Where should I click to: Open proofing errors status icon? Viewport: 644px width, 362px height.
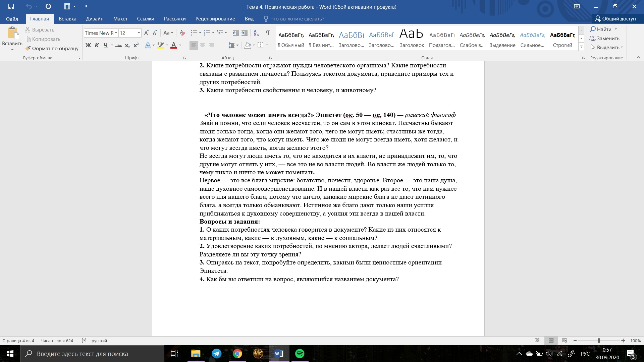(x=83, y=341)
